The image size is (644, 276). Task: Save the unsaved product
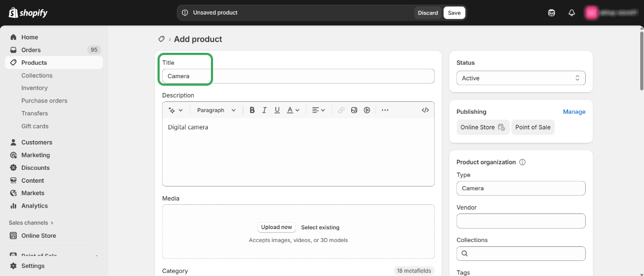point(454,13)
